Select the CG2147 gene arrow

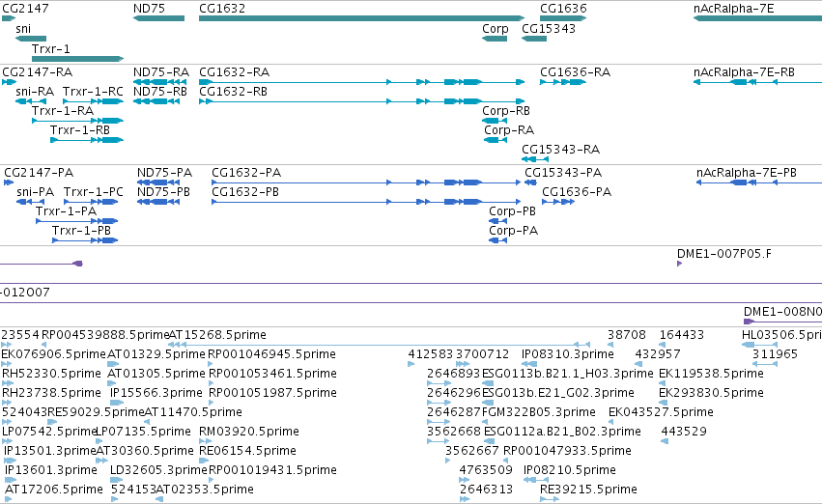(x=9, y=18)
